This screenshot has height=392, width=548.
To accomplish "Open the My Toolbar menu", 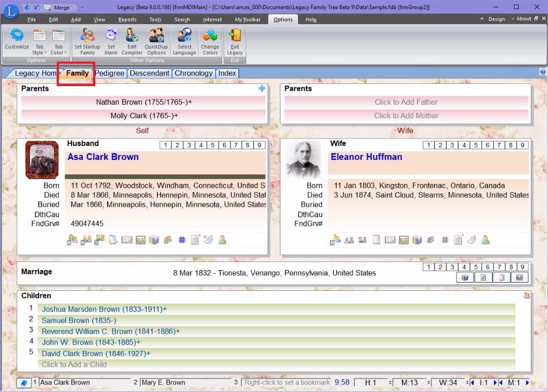I will [247, 20].
